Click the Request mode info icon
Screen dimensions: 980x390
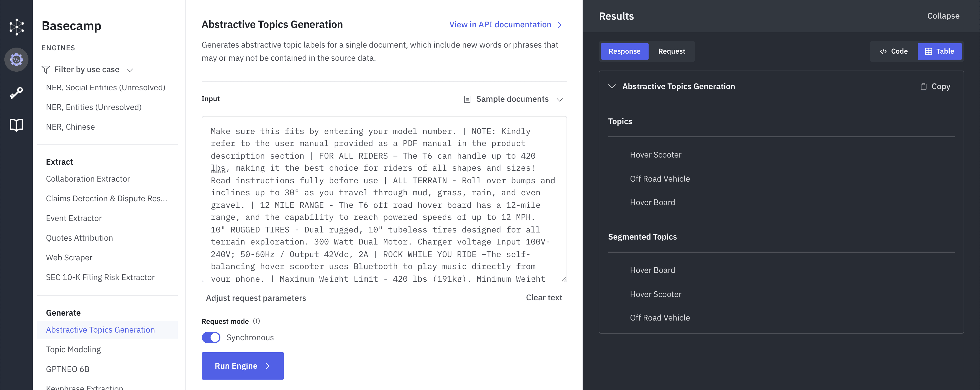click(x=256, y=321)
